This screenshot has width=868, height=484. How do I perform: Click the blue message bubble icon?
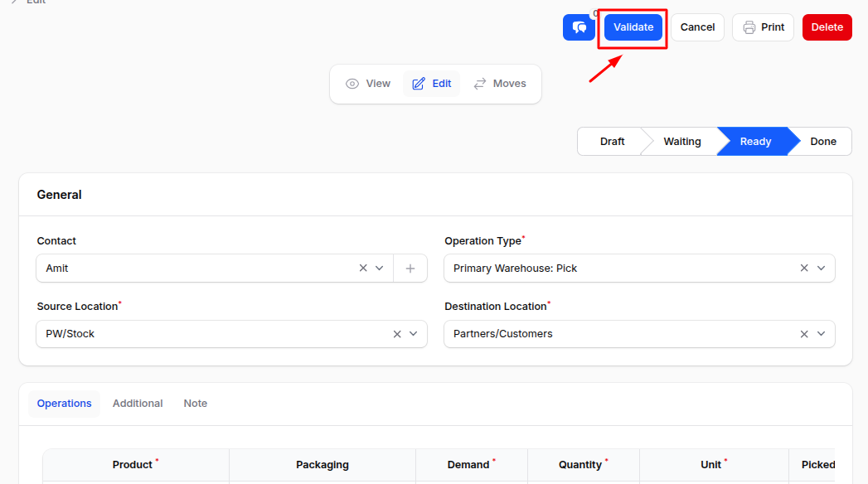(x=579, y=27)
